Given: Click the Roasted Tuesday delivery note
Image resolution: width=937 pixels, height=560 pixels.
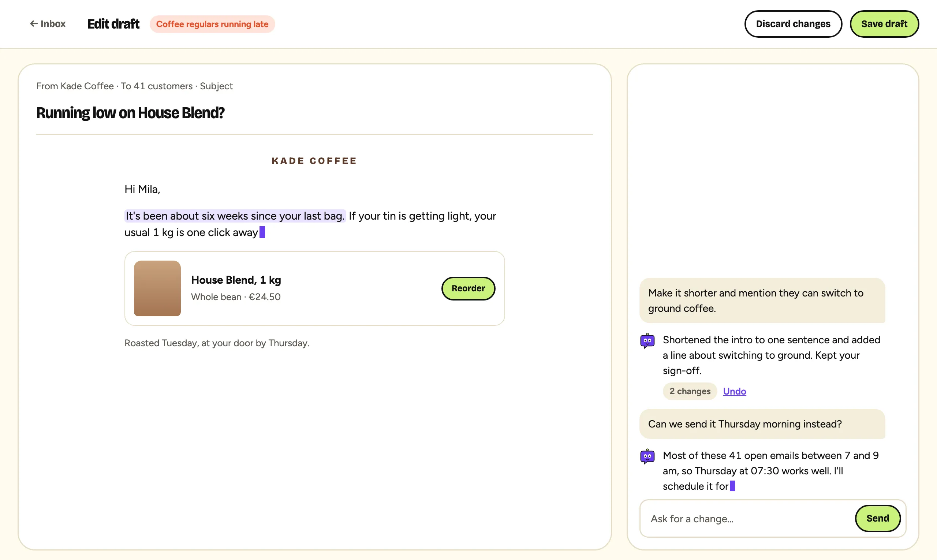Looking at the screenshot, I should point(217,343).
